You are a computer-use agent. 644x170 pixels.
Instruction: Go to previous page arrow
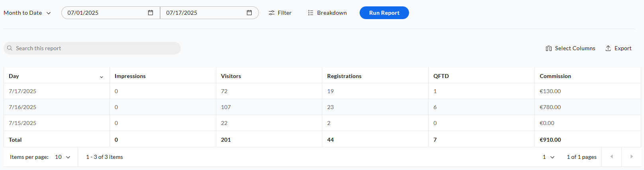click(x=611, y=157)
